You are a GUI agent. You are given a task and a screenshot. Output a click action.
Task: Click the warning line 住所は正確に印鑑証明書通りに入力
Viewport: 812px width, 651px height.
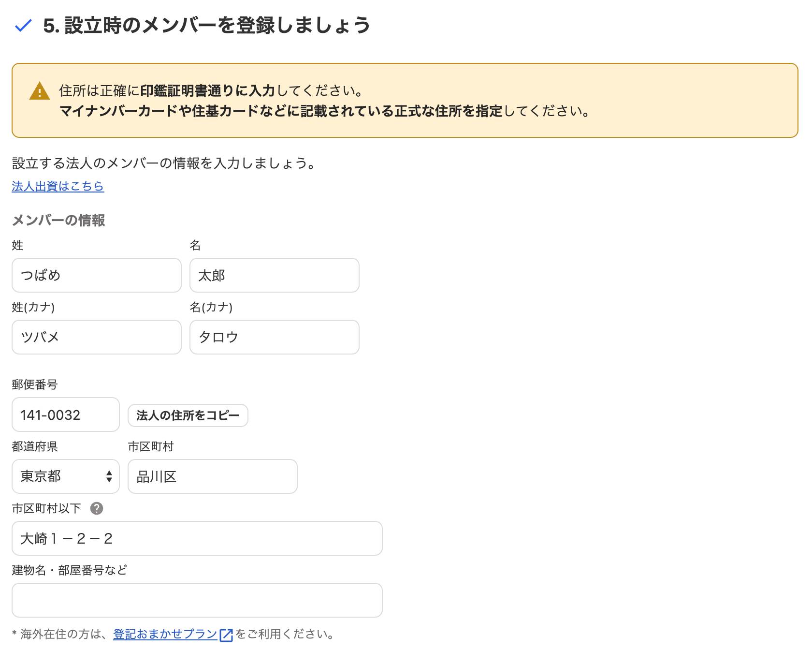[x=211, y=91]
